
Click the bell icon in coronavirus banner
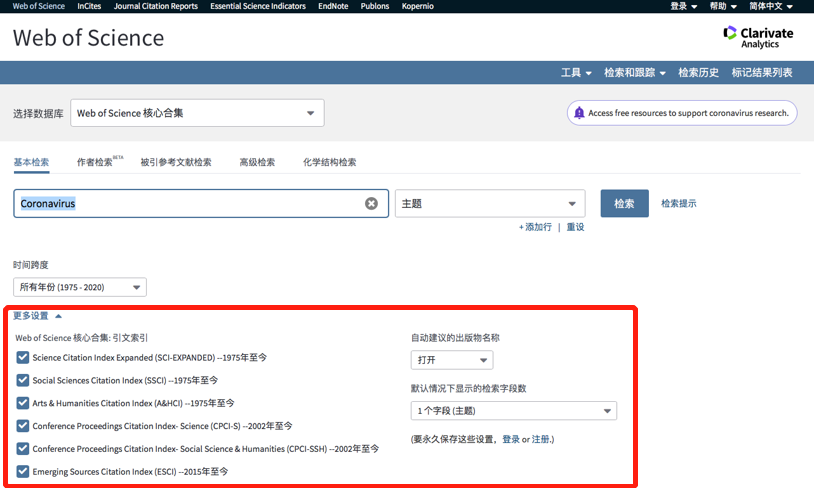(x=579, y=113)
